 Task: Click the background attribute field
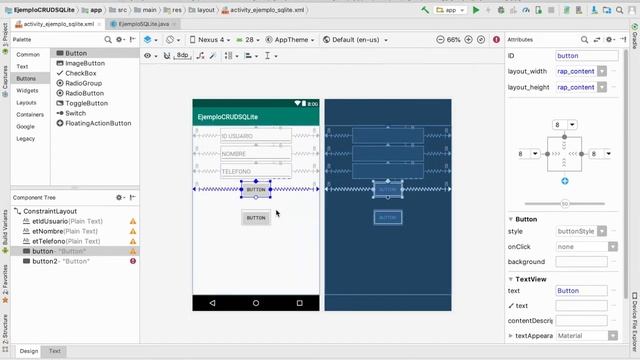[x=581, y=262]
